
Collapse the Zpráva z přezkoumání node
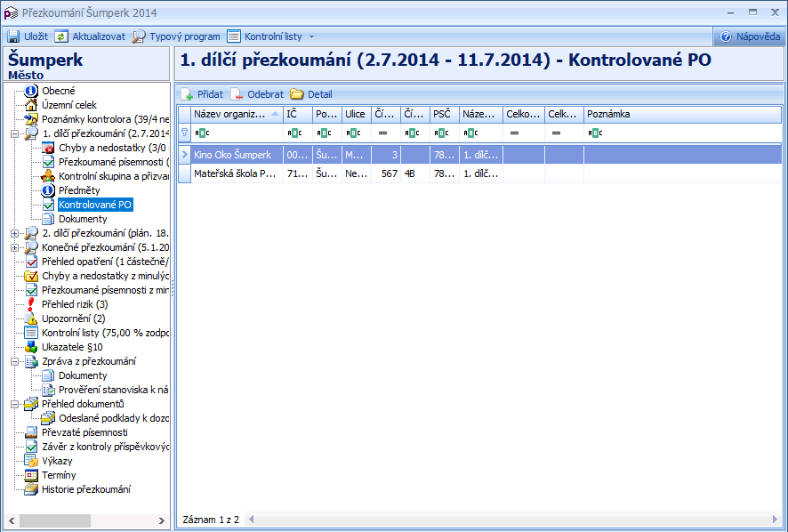coord(14,361)
